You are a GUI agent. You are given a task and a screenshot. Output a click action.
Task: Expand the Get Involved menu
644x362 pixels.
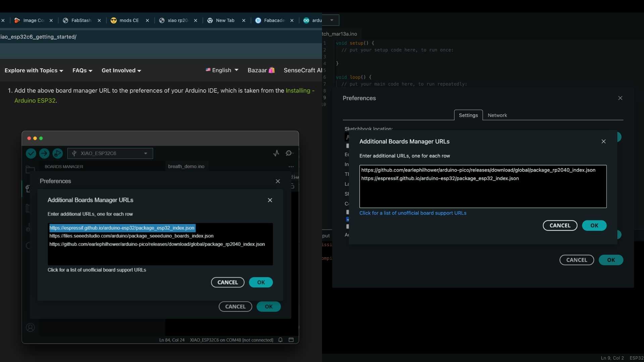(121, 70)
